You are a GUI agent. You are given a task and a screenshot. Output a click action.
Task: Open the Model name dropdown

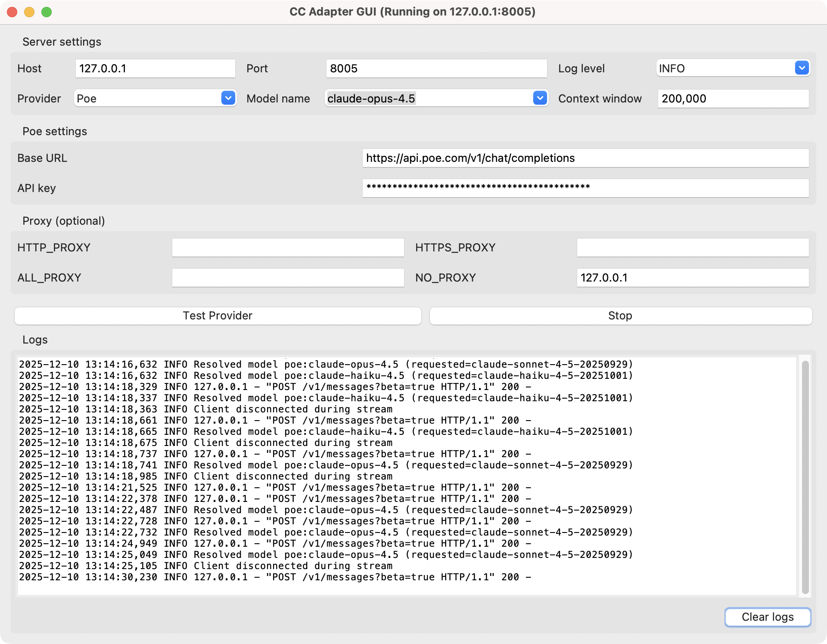[436, 98]
